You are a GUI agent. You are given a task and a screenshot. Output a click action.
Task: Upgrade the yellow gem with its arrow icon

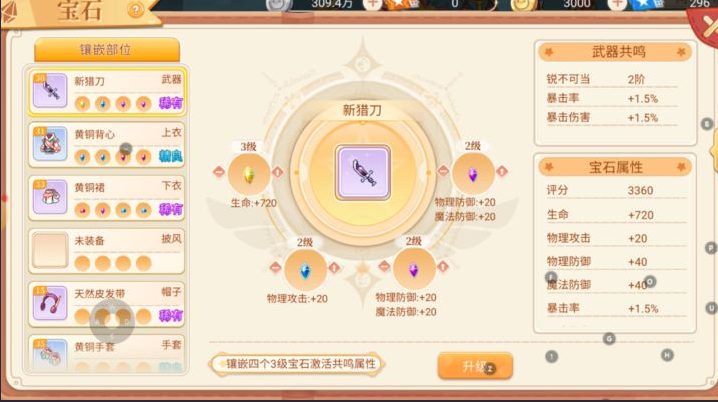(x=277, y=172)
